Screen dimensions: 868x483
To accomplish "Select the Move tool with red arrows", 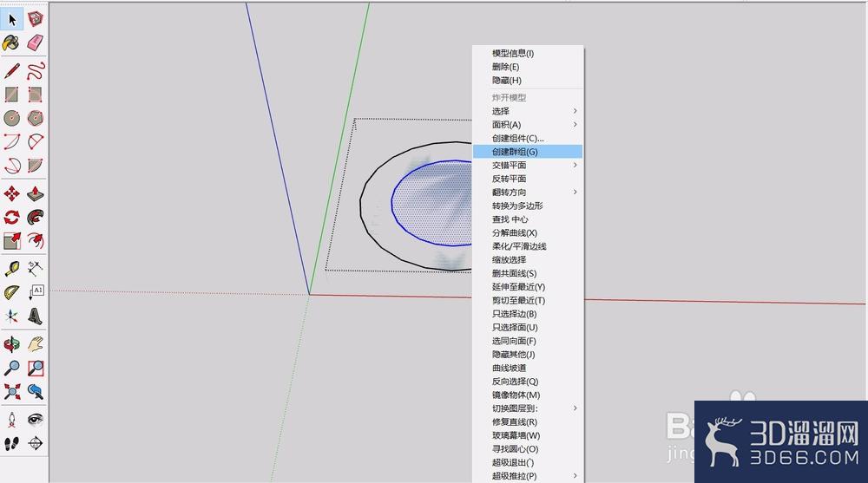I will (11, 193).
